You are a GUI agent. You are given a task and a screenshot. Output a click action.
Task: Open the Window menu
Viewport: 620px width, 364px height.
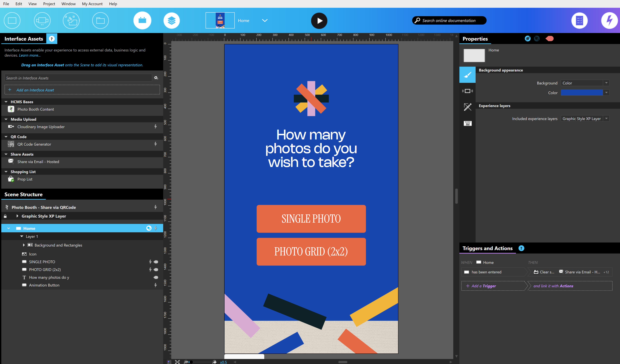(68, 4)
